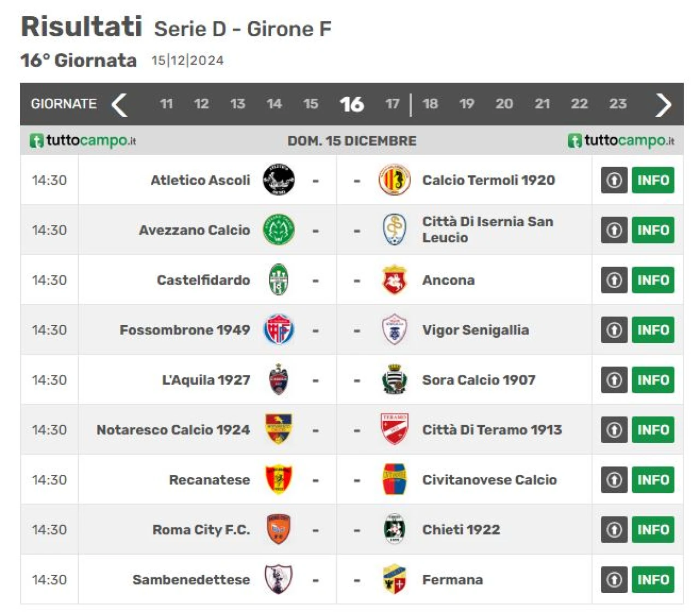Click the Atletico Ascoli team crest
Viewport: 700px width, 612px height.
pos(278,180)
